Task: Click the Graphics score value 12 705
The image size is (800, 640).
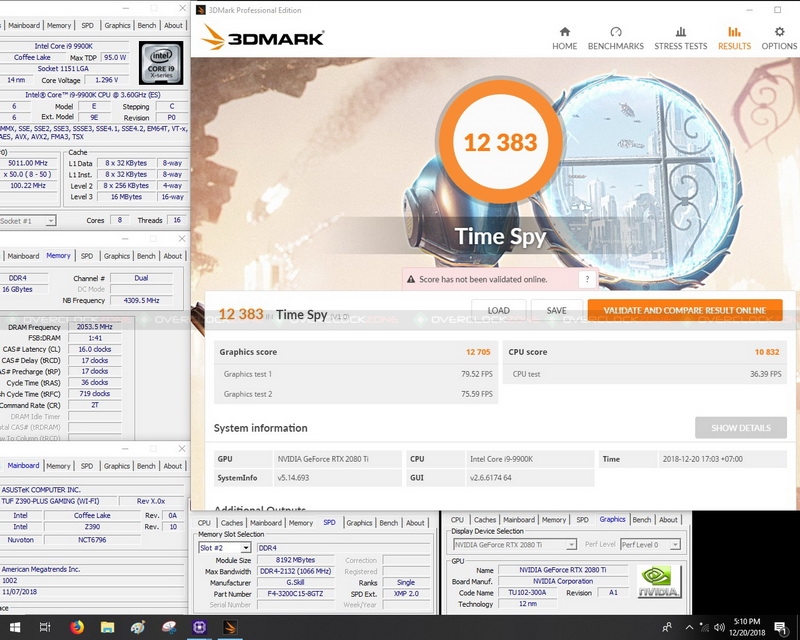Action: click(x=478, y=352)
